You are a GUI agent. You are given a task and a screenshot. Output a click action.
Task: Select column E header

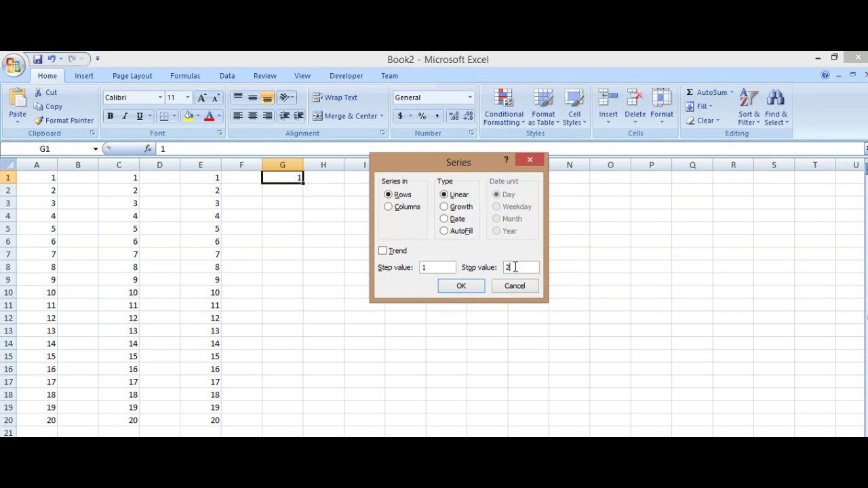coord(200,165)
